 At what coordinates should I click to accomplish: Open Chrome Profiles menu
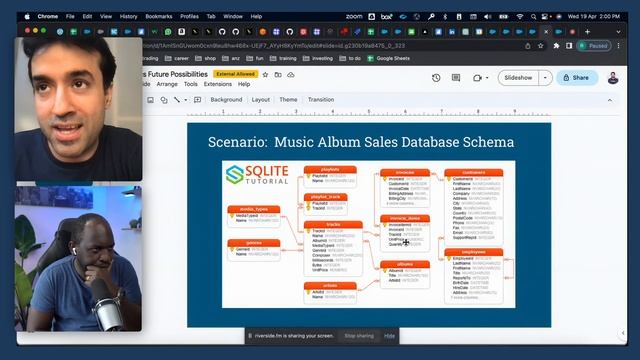tap(189, 17)
